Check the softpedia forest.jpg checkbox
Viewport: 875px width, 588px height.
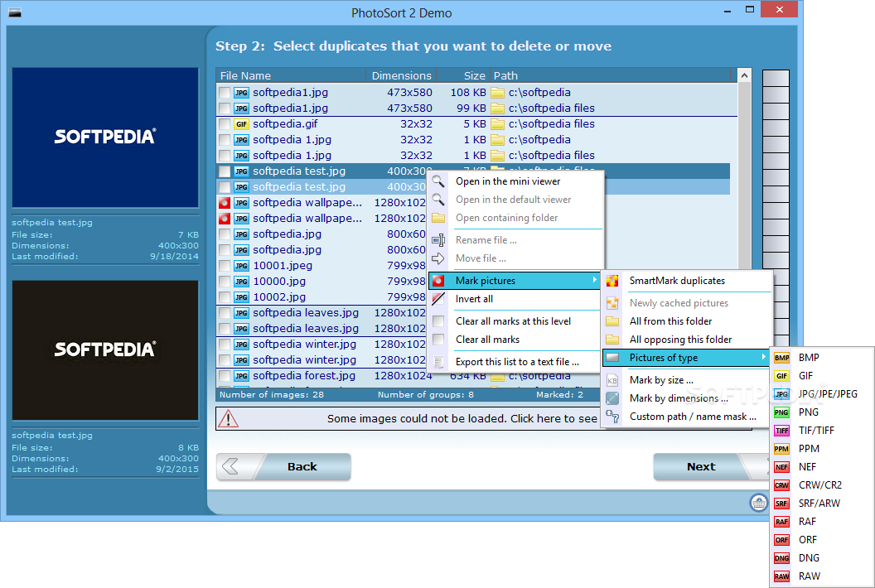tap(225, 376)
